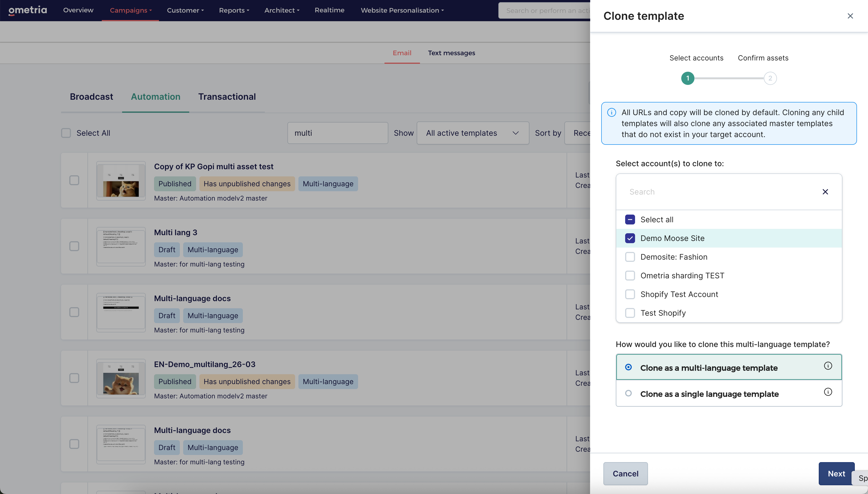Check the Demosite: Fashion account
Viewport: 868px width, 494px height.
630,257
